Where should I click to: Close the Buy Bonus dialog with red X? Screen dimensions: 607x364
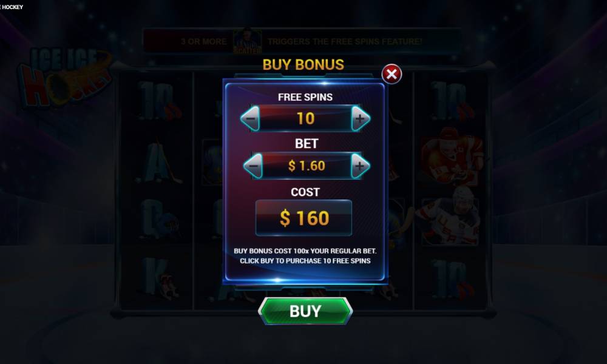click(x=392, y=74)
